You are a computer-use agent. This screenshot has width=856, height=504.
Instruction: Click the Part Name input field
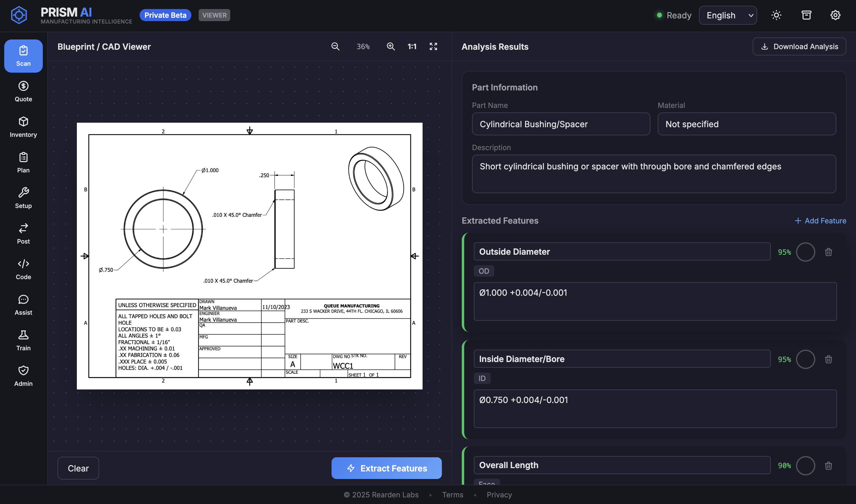pyautogui.click(x=561, y=124)
